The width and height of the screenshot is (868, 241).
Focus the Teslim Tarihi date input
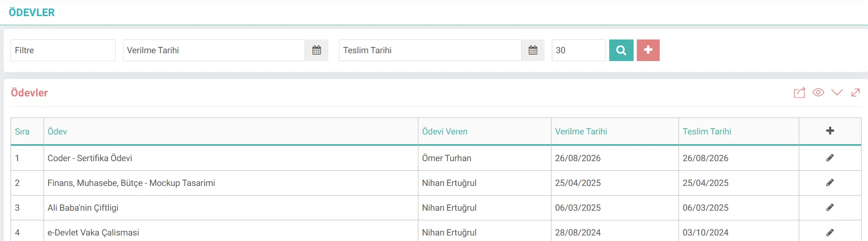[x=430, y=50]
